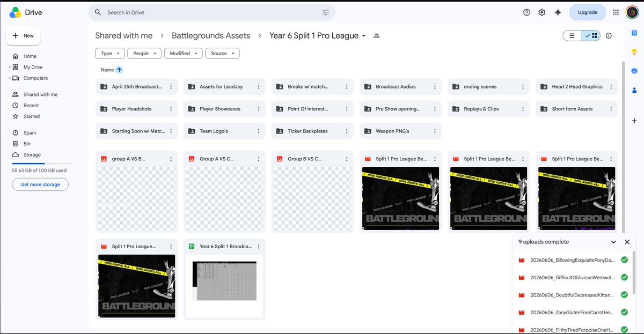Open the Group B VS C image thumbnail

[x=312, y=198]
